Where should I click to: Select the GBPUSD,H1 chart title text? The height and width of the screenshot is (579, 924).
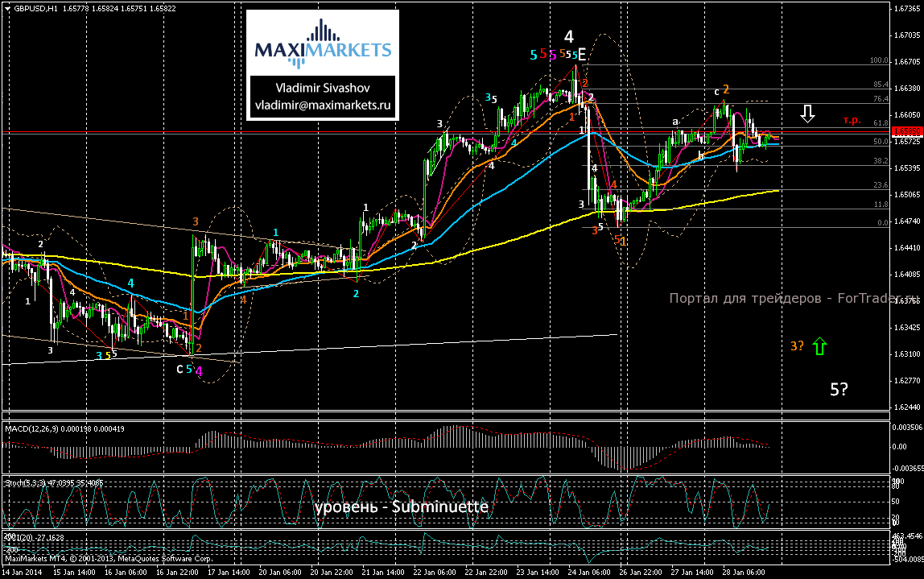point(35,8)
